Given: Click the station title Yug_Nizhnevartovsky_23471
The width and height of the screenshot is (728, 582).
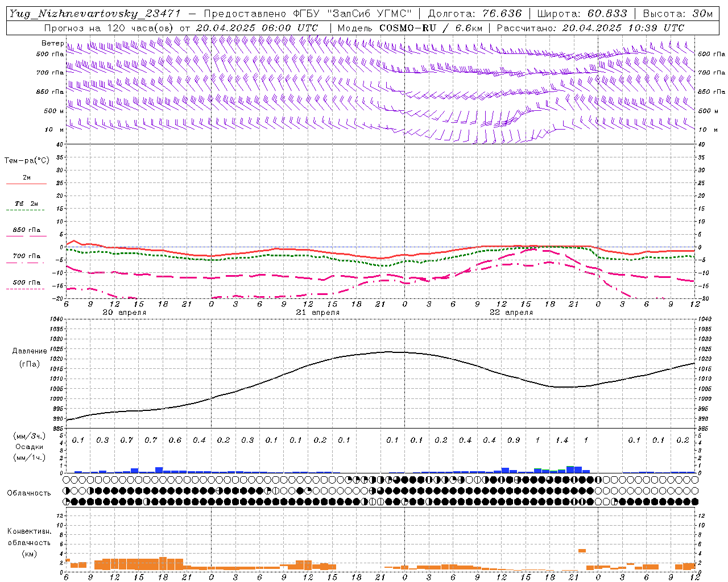Looking at the screenshot, I should tap(96, 14).
